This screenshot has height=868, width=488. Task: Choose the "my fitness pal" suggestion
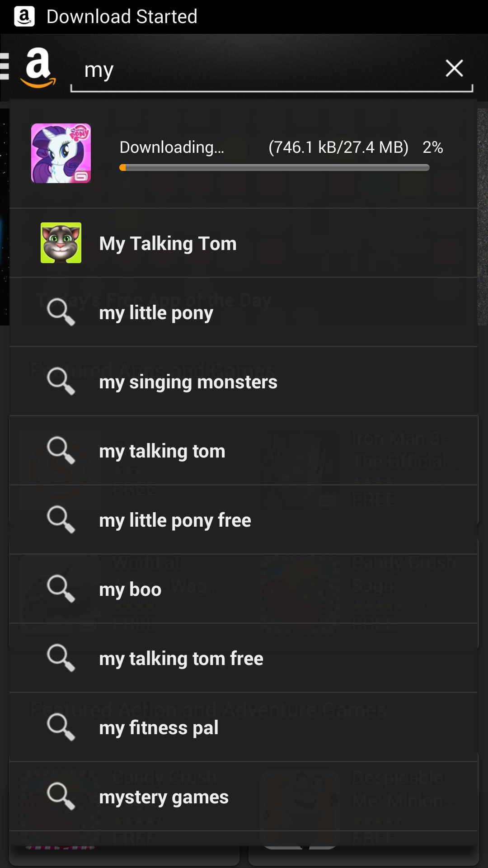159,728
